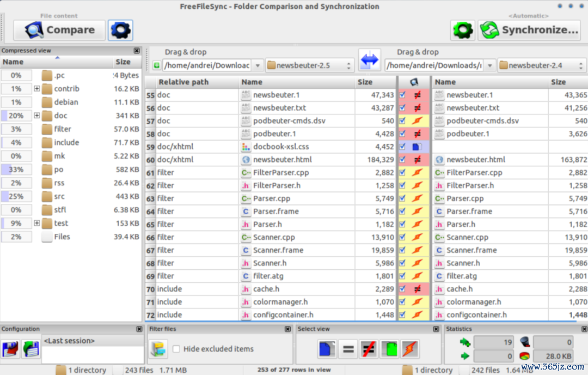The image size is (588, 375).
Task: Open comparison settings blue gear
Action: click(120, 30)
